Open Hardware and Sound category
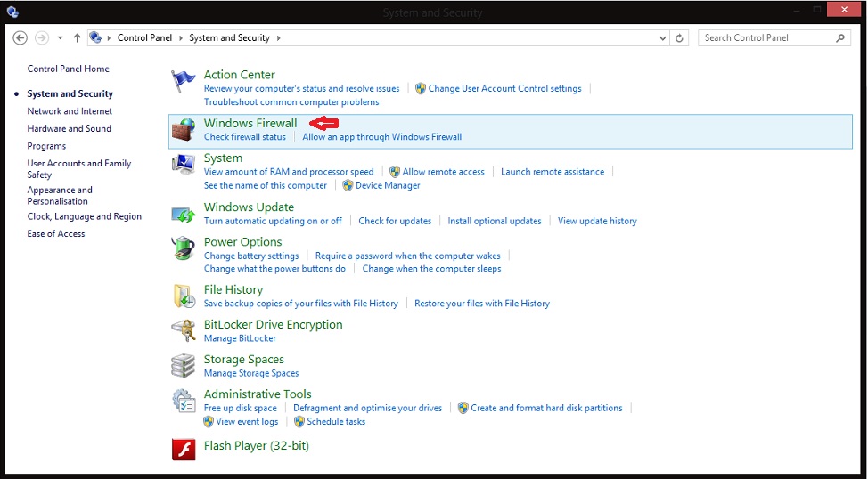The image size is (868, 479). pyautogui.click(x=70, y=128)
